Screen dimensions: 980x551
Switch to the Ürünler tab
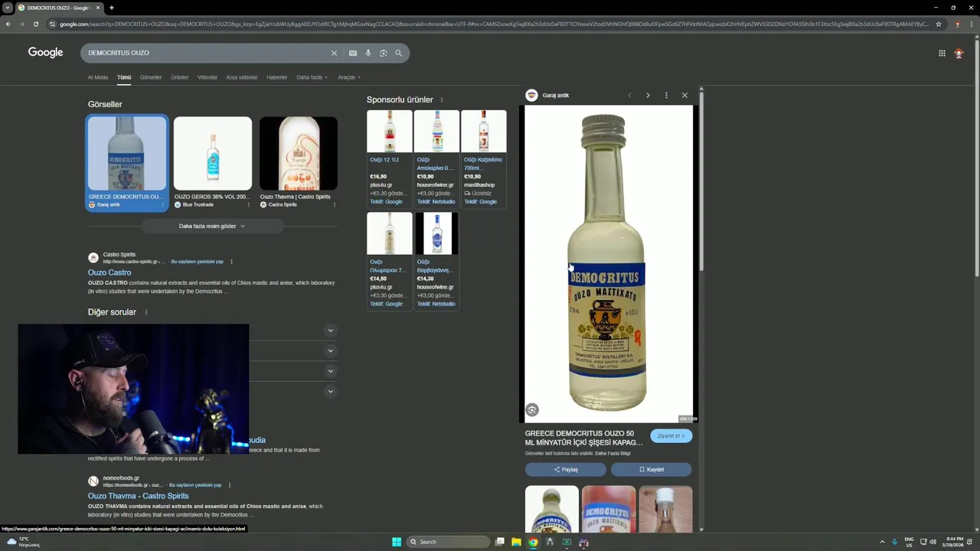(x=180, y=77)
